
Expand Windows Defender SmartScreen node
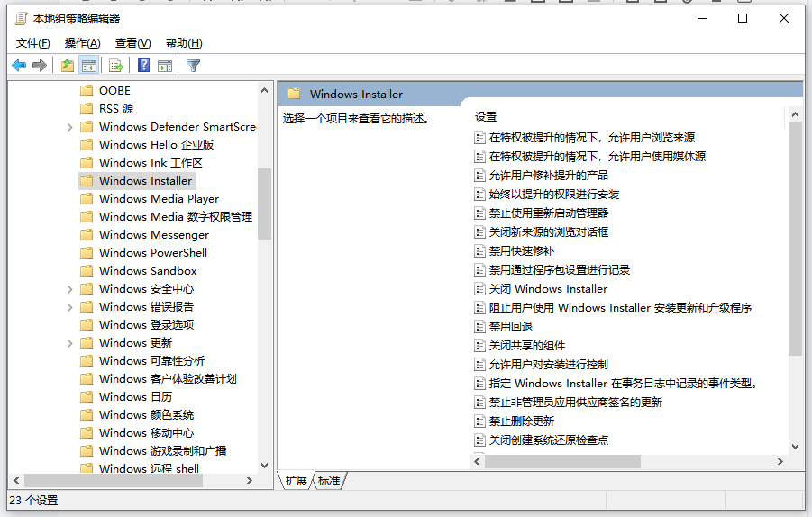click(x=70, y=127)
